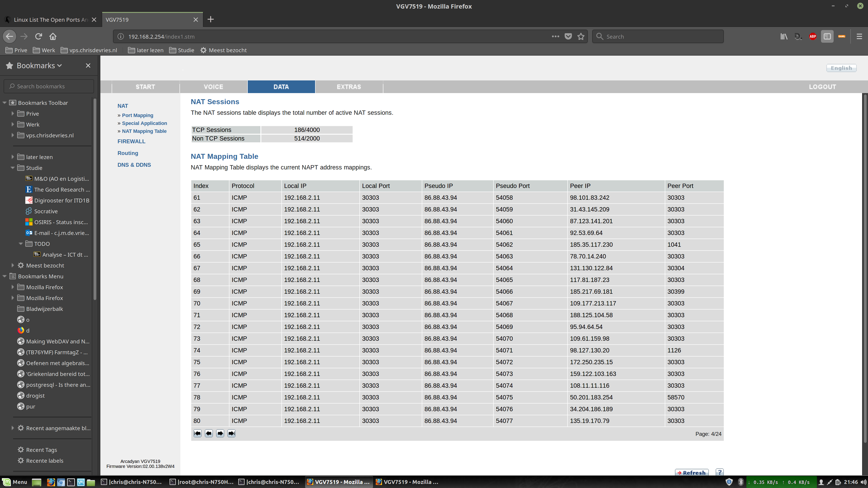Switch language with English button

point(841,68)
